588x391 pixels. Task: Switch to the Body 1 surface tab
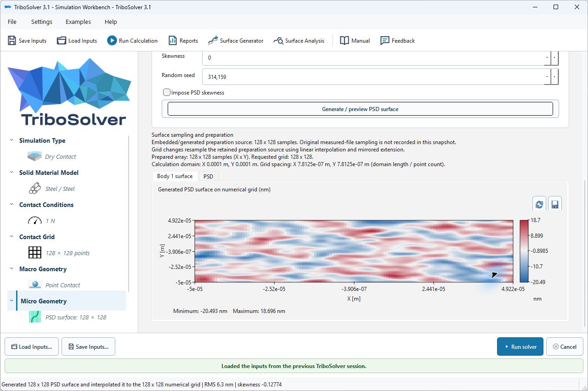coord(175,176)
